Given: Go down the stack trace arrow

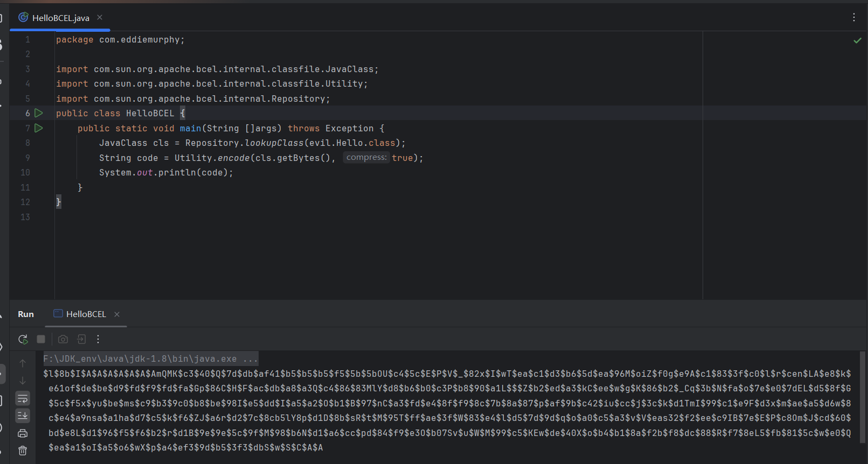Looking at the screenshot, I should [23, 381].
